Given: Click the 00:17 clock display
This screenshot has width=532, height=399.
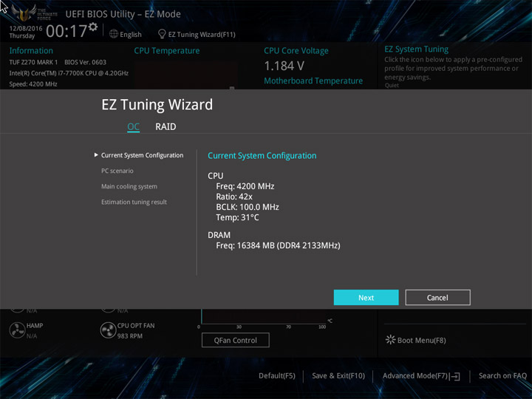Looking at the screenshot, I should click(x=66, y=31).
